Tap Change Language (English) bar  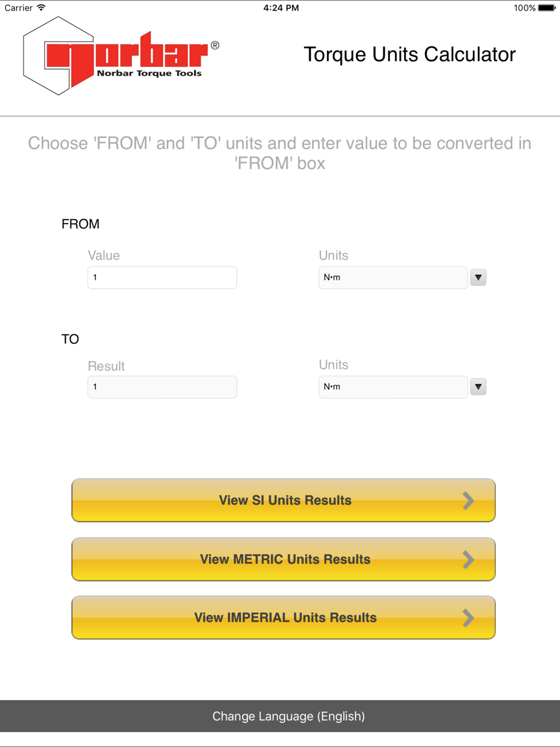tap(288, 716)
